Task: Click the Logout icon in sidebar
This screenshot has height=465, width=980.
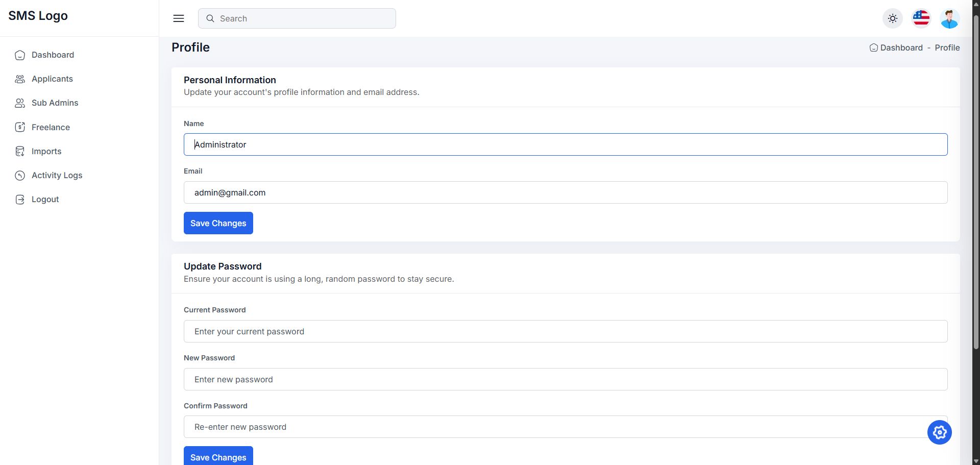Action: (x=20, y=200)
